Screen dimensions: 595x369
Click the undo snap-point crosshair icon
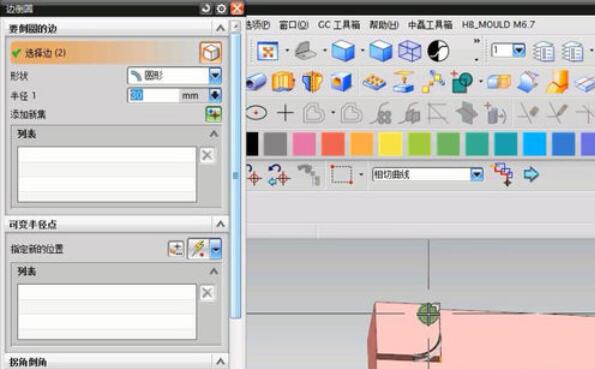click(x=279, y=175)
